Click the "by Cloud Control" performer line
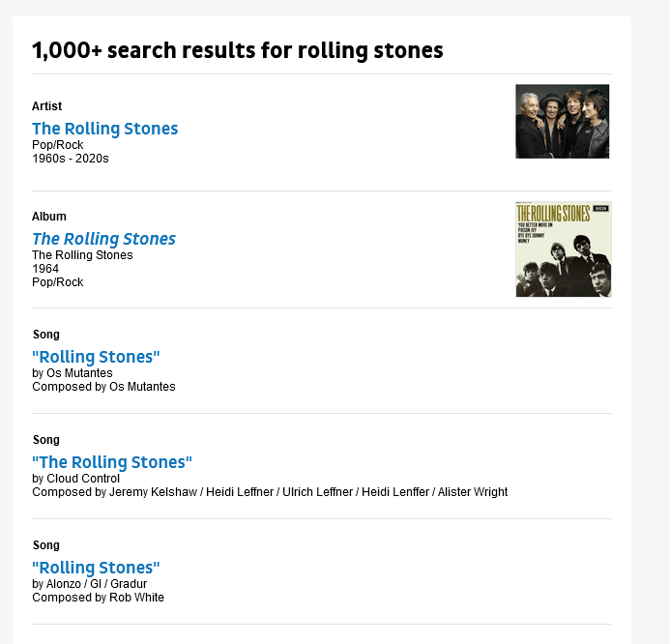This screenshot has width=670, height=644. coord(75,479)
